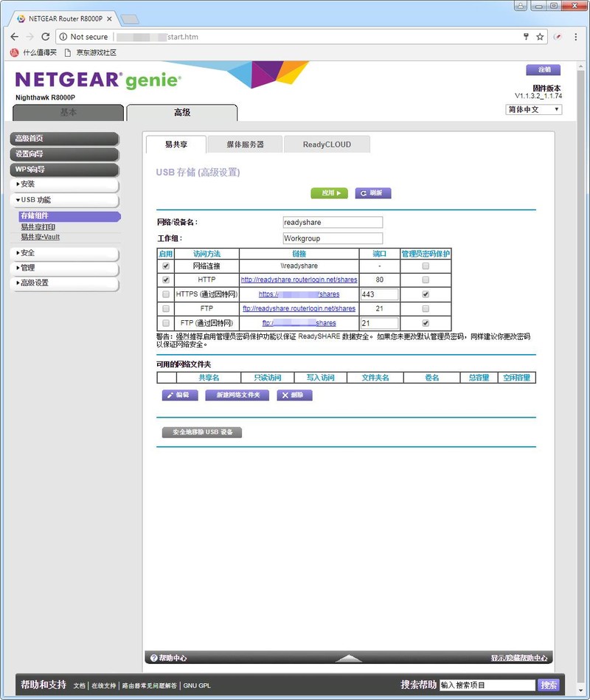Check password protection for 网络连接

[x=426, y=266]
